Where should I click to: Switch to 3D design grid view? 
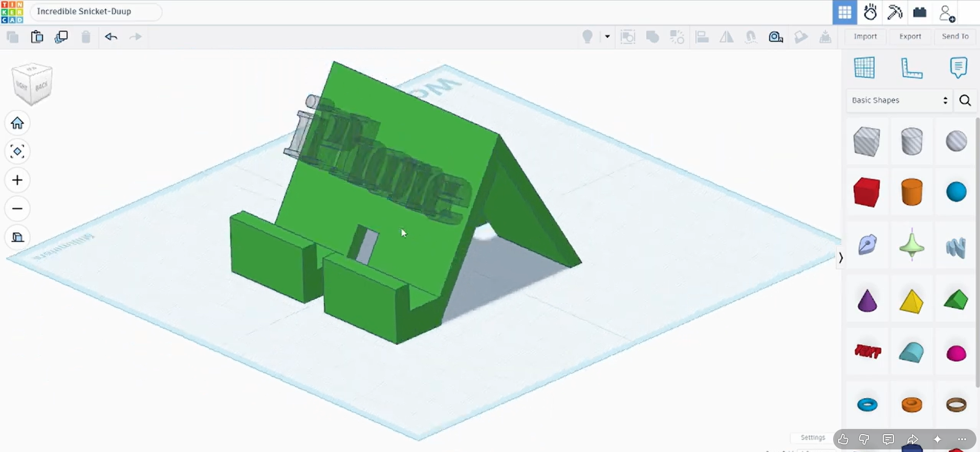845,12
